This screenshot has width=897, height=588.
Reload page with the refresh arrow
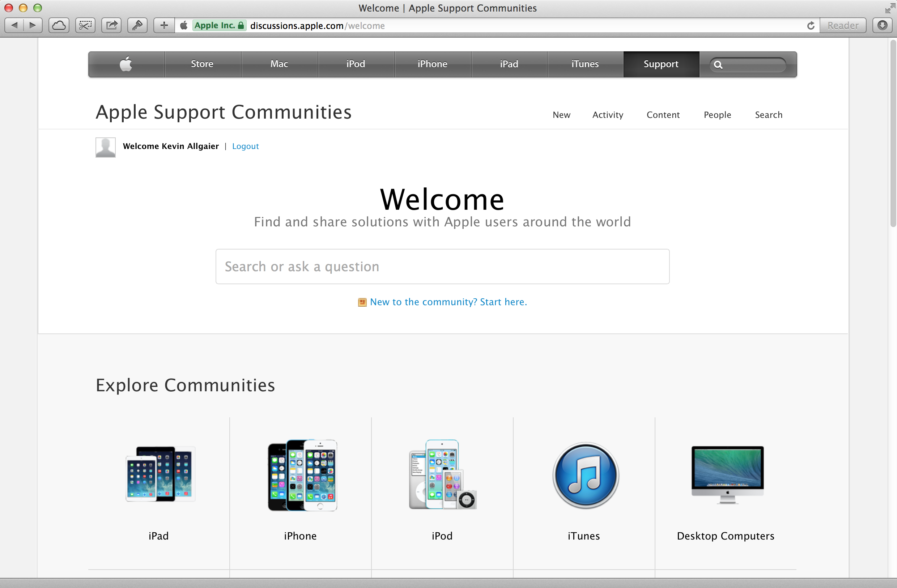(811, 26)
